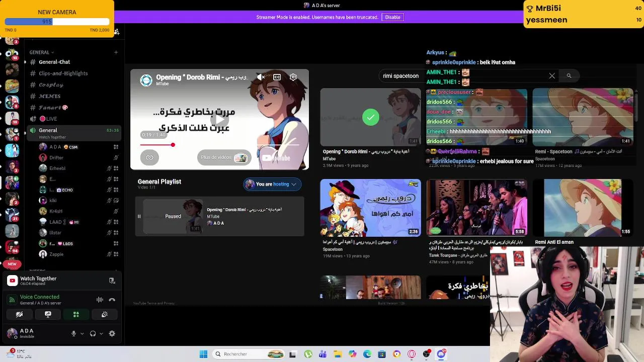Select the checked Opening Dorob Rimi result
644x362 pixels.
pos(370,117)
